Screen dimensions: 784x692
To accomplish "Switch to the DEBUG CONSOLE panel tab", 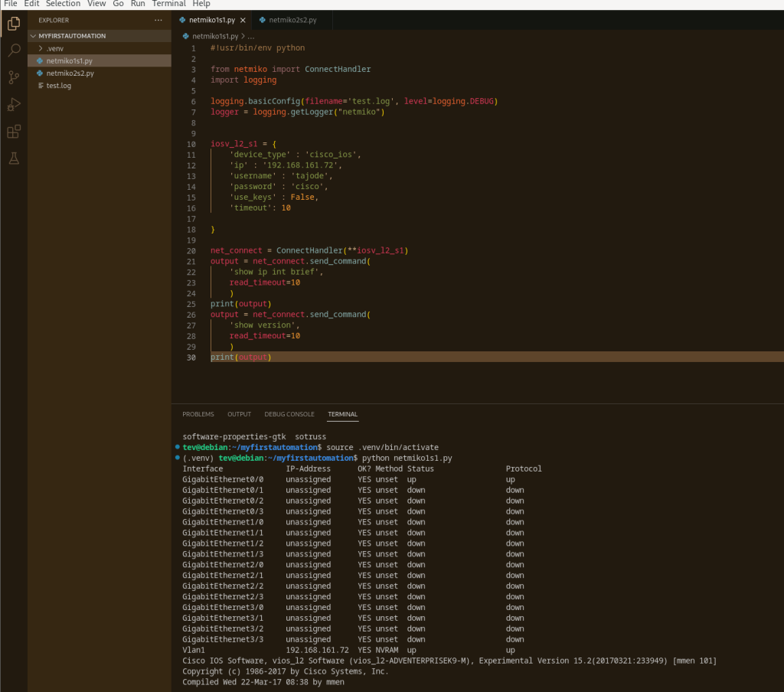I will tap(289, 414).
